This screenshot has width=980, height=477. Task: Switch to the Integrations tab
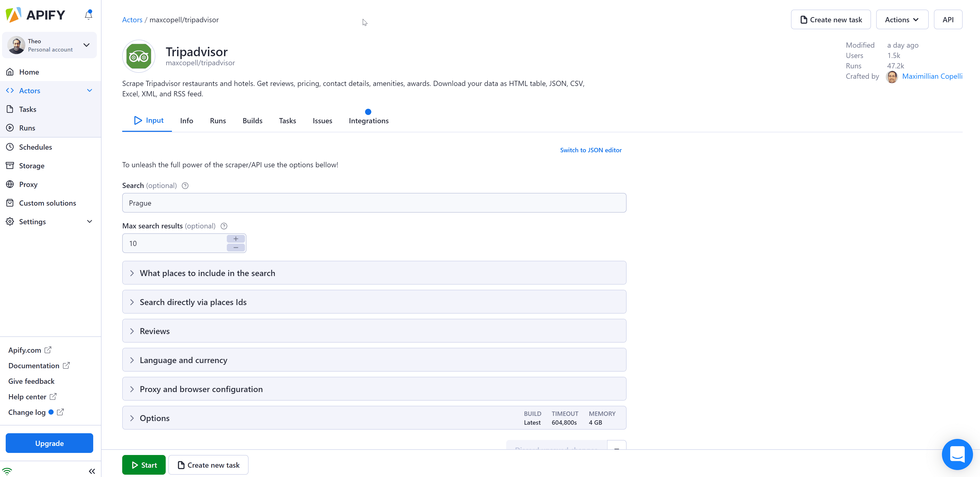pos(369,121)
